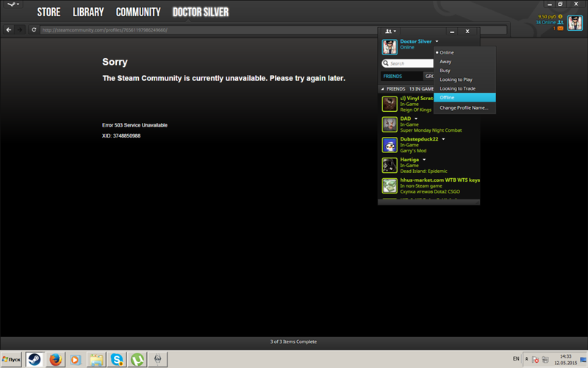The height and width of the screenshot is (368, 588).
Task: Click the Steam taskbar icon
Action: [x=35, y=359]
